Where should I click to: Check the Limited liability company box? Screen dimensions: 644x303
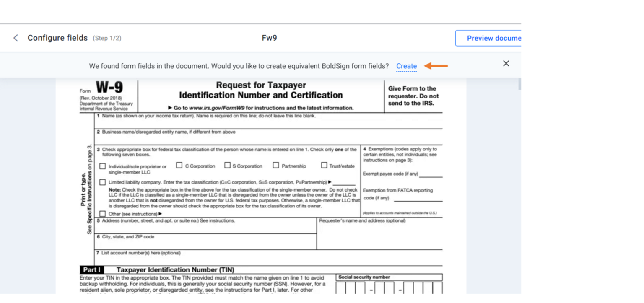[x=103, y=182]
